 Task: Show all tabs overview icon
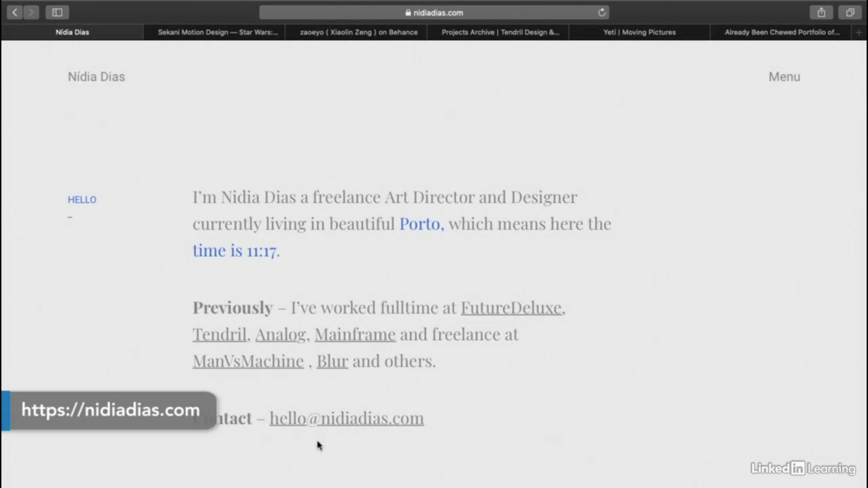click(x=850, y=13)
